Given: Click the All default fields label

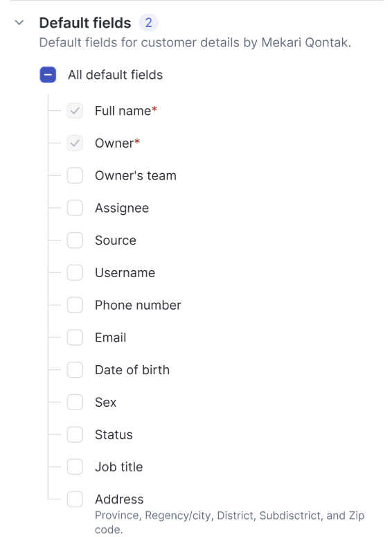Looking at the screenshot, I should 116,75.
